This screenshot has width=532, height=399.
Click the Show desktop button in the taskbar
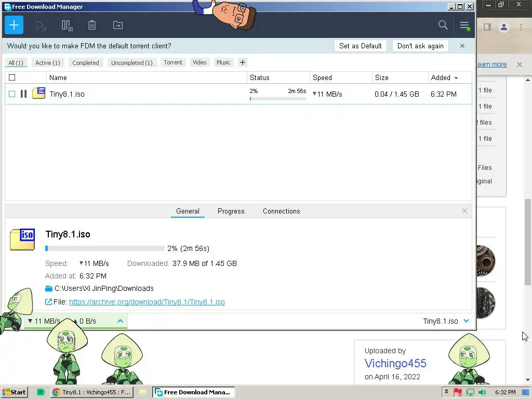pyautogui.click(x=526, y=392)
